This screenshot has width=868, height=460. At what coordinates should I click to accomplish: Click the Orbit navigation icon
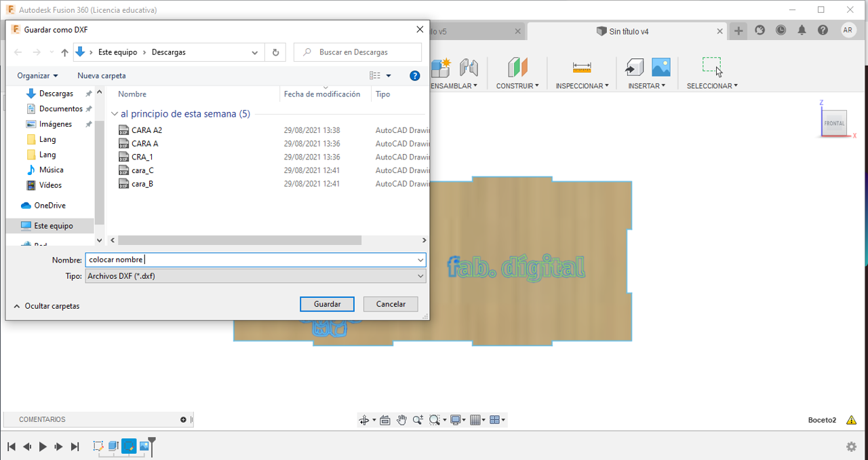tap(365, 420)
